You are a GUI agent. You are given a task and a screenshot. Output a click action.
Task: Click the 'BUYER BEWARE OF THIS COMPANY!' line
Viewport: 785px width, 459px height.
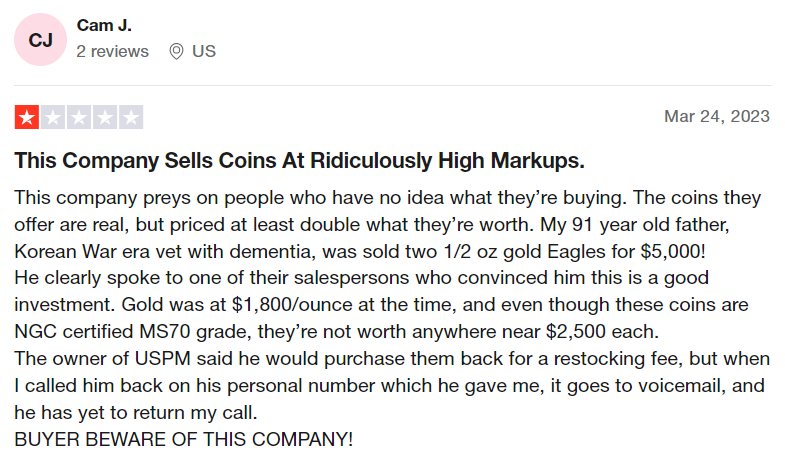pos(184,439)
